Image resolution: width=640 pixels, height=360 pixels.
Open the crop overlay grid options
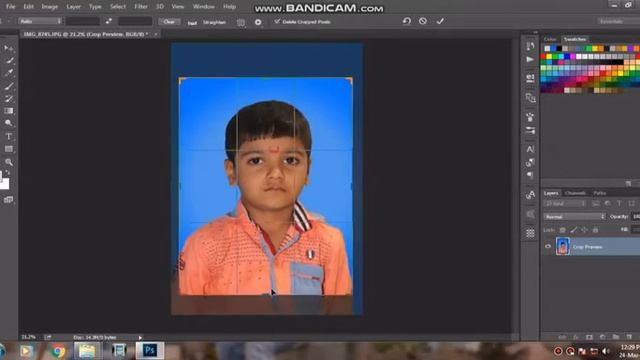tap(241, 22)
